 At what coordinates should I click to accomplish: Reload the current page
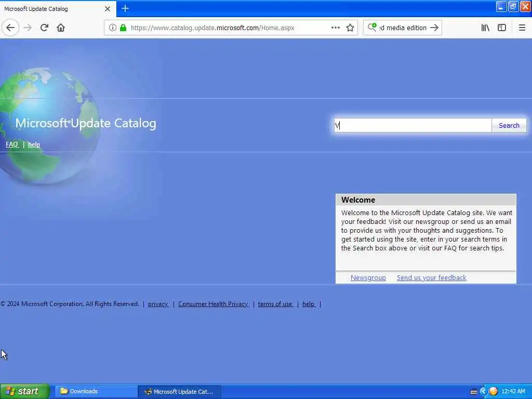click(x=44, y=28)
